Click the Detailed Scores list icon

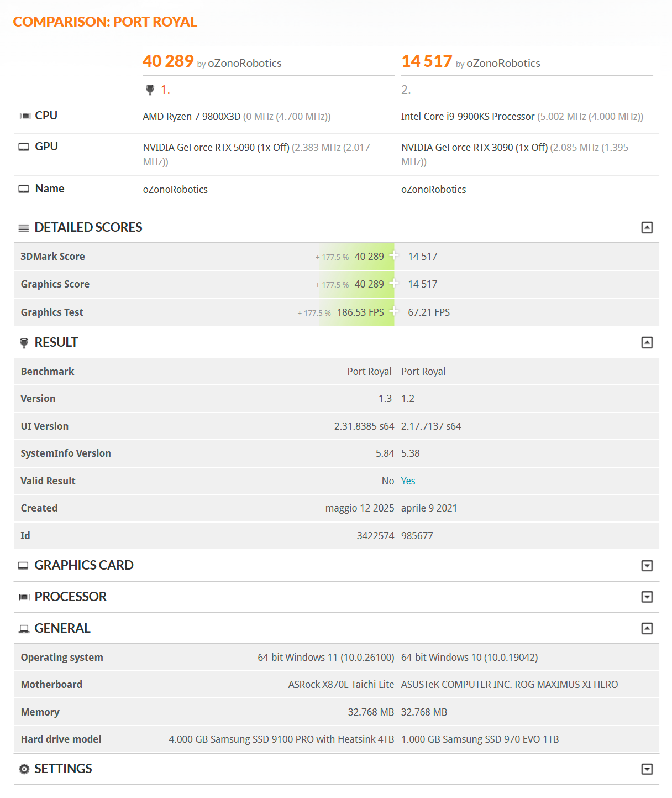pos(24,228)
